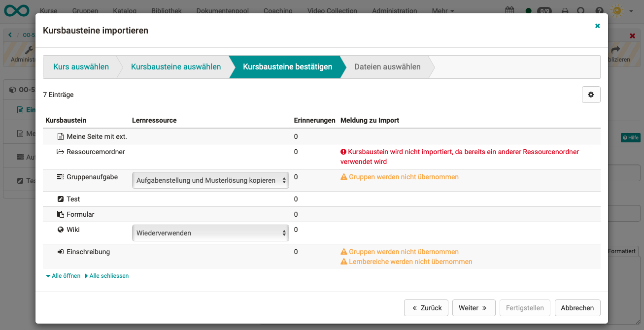Close the import dialog with the X icon
Image resolution: width=644 pixels, height=330 pixels.
click(597, 26)
